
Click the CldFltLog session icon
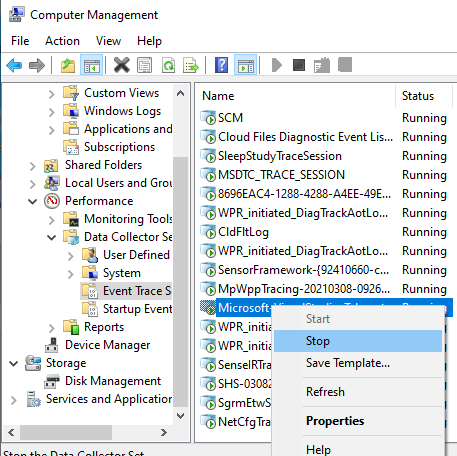click(x=209, y=232)
